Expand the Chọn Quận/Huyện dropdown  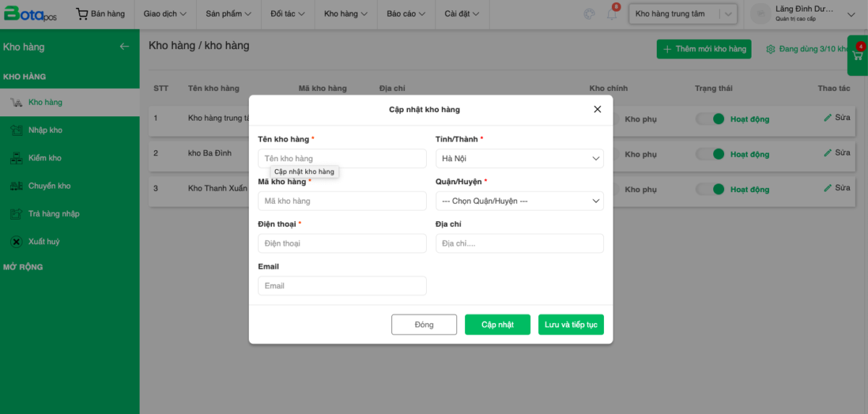(519, 201)
